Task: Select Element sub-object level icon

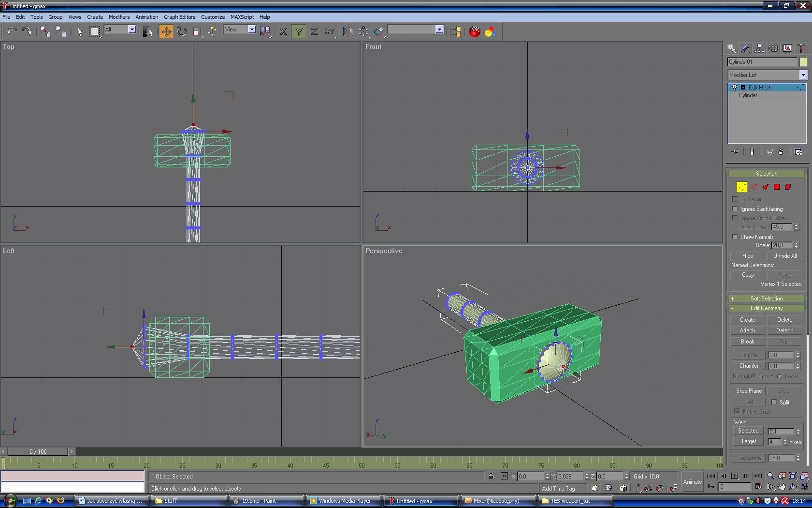Action: [788, 187]
